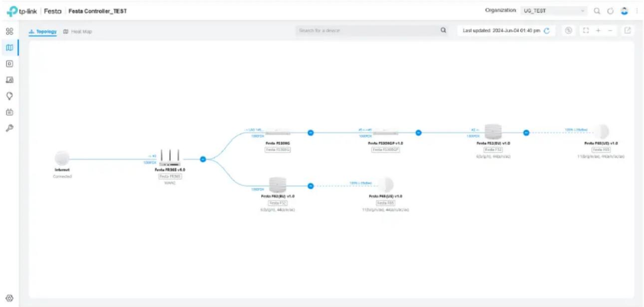Open the Devices icon in the sidebar
The image size is (644, 307).
click(x=9, y=64)
